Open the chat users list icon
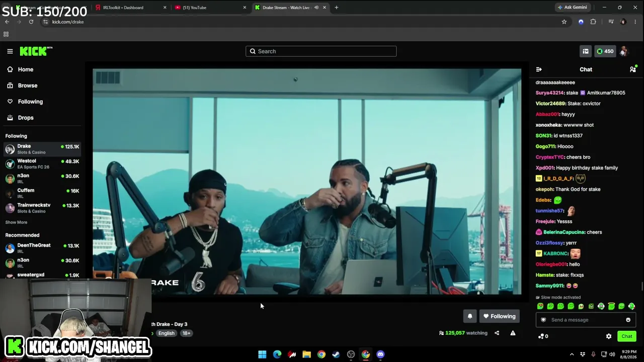This screenshot has width=644, height=362. (x=633, y=69)
